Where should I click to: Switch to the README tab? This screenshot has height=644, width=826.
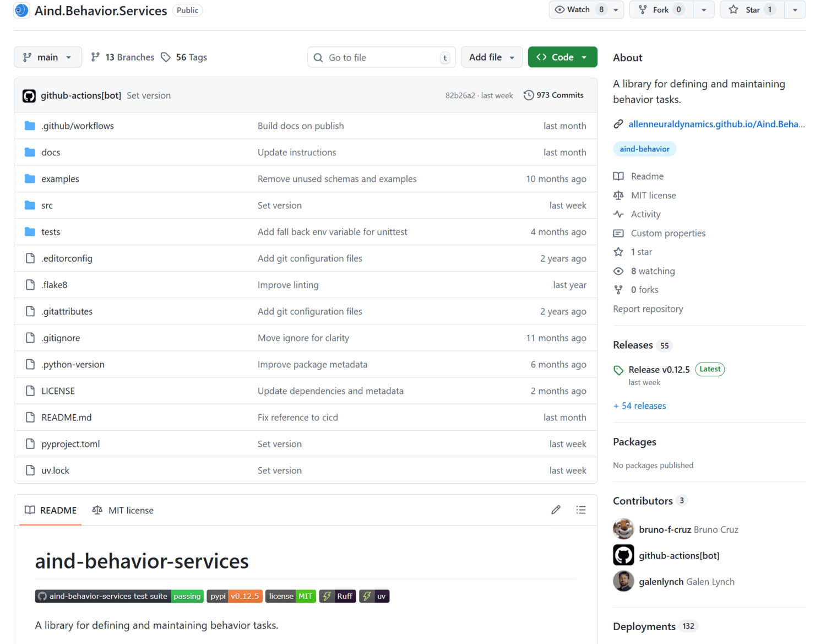pos(51,510)
